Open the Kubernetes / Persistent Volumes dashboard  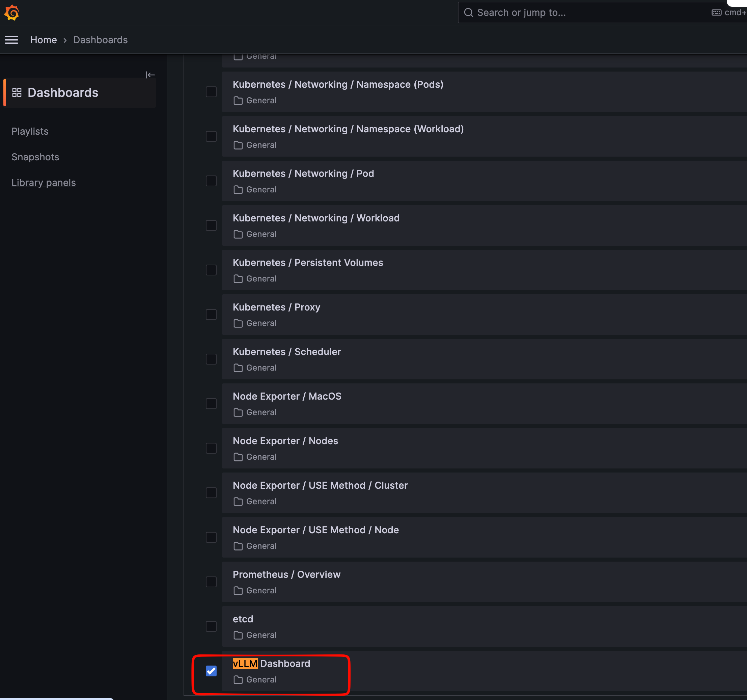(x=308, y=262)
